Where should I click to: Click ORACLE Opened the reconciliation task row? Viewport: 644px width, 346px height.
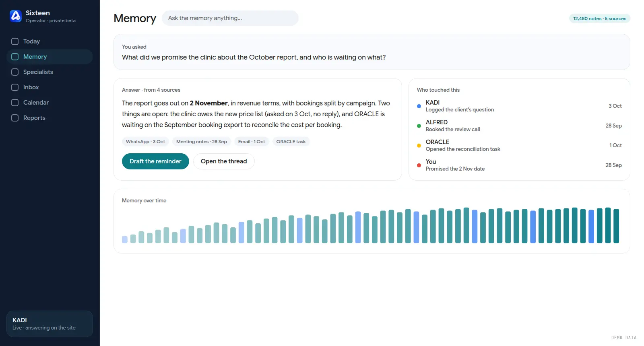pyautogui.click(x=519, y=145)
